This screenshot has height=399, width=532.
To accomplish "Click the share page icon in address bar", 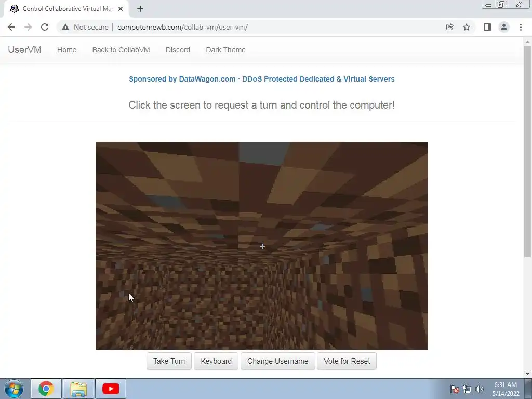I will point(449,27).
